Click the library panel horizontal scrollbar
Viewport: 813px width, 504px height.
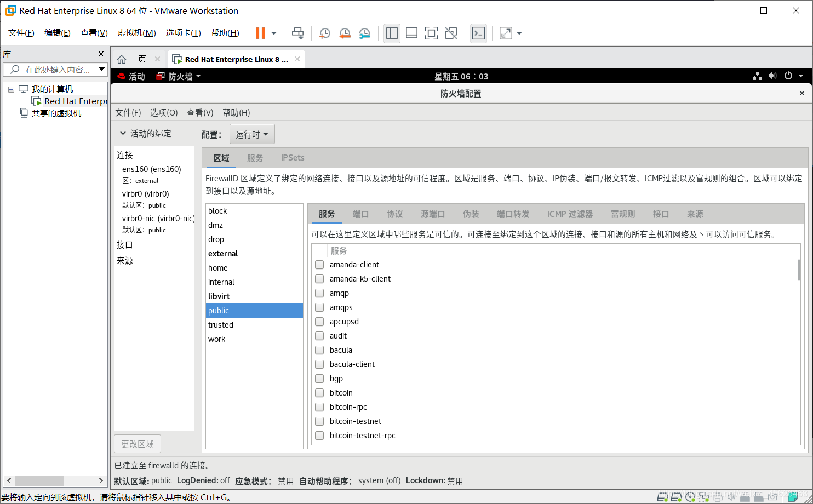click(39, 480)
